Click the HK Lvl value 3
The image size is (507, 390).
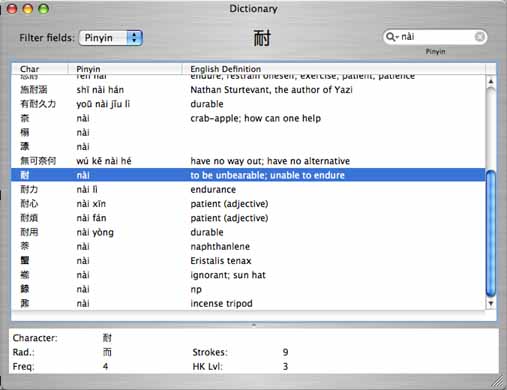[x=285, y=367]
